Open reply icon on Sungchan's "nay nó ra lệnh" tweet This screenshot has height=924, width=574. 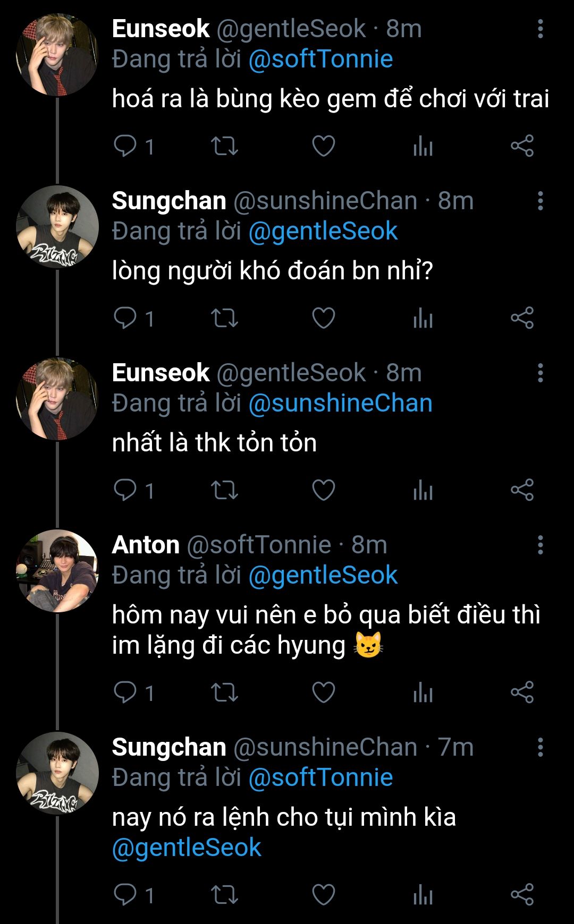click(125, 895)
